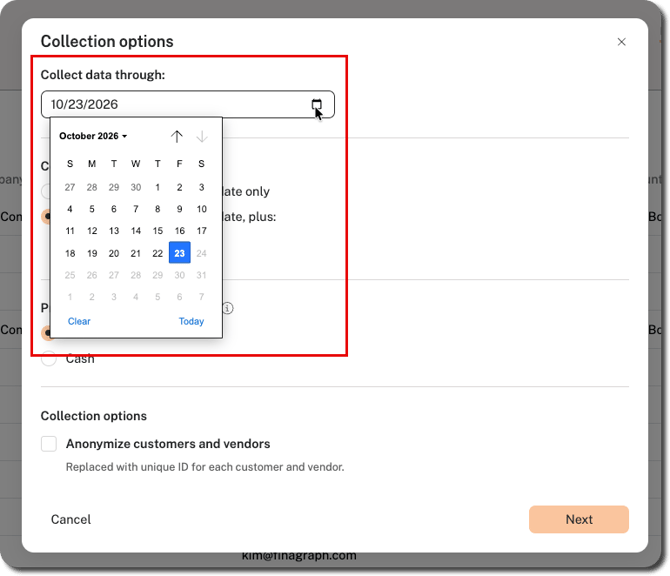Choose October 6 in the calendar

coord(114,209)
